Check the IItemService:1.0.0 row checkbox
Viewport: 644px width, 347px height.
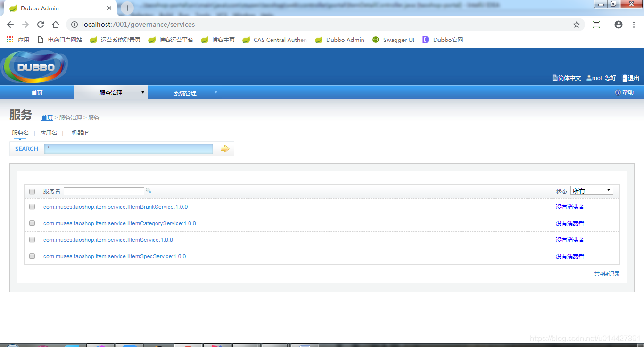[x=32, y=240]
